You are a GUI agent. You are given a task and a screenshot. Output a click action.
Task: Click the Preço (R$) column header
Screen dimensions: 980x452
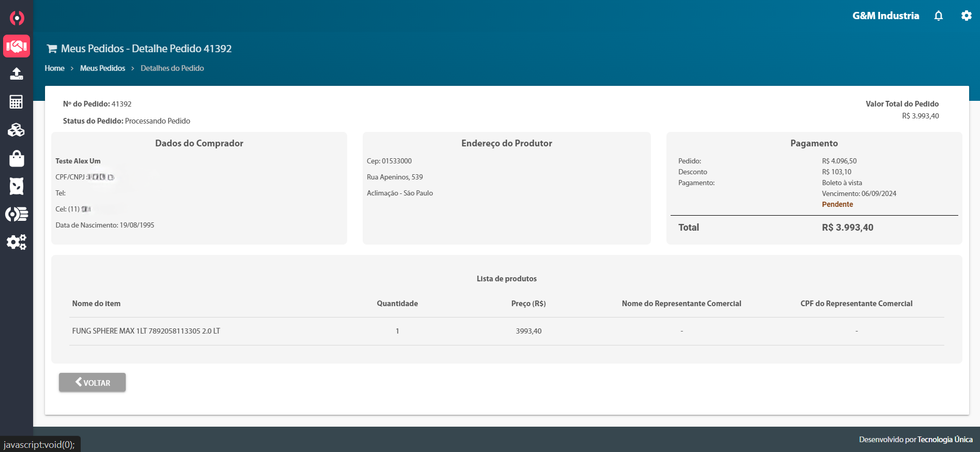(x=528, y=304)
